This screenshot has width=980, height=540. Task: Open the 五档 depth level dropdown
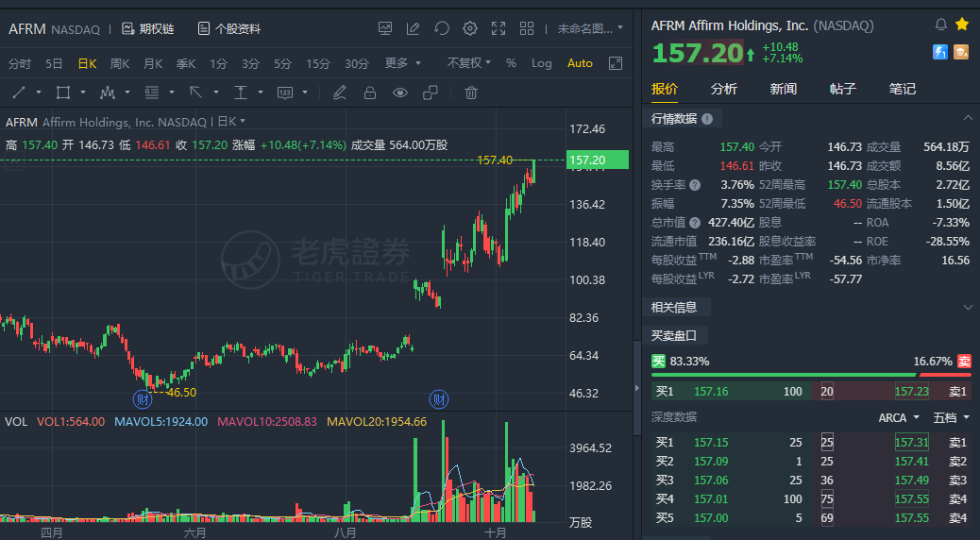pyautogui.click(x=951, y=417)
